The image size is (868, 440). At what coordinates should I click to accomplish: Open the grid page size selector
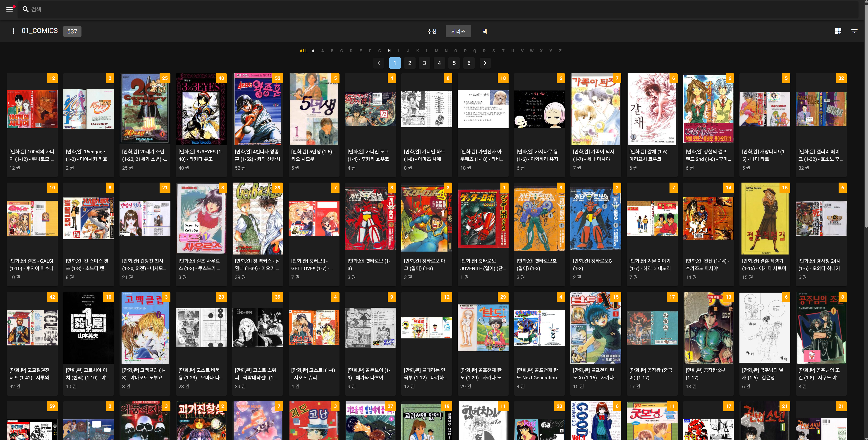tap(838, 31)
